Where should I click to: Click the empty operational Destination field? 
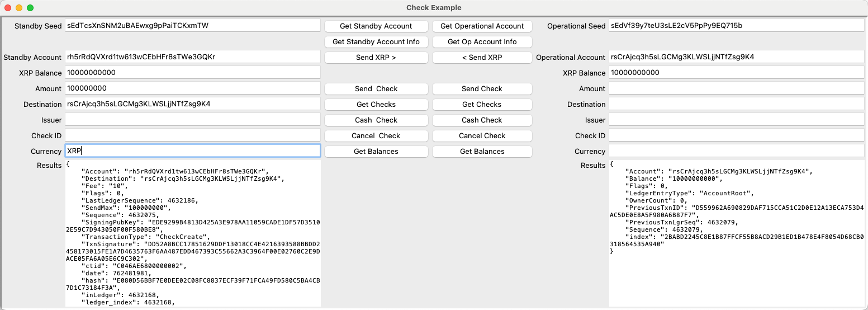(736, 104)
